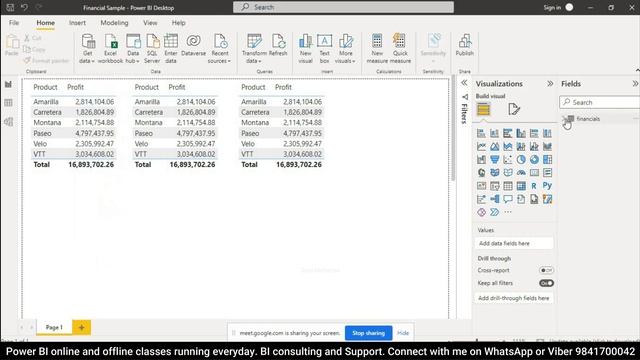Viewport: 640px width, 360px height.
Task: Select the Table visual
Action: click(x=508, y=186)
